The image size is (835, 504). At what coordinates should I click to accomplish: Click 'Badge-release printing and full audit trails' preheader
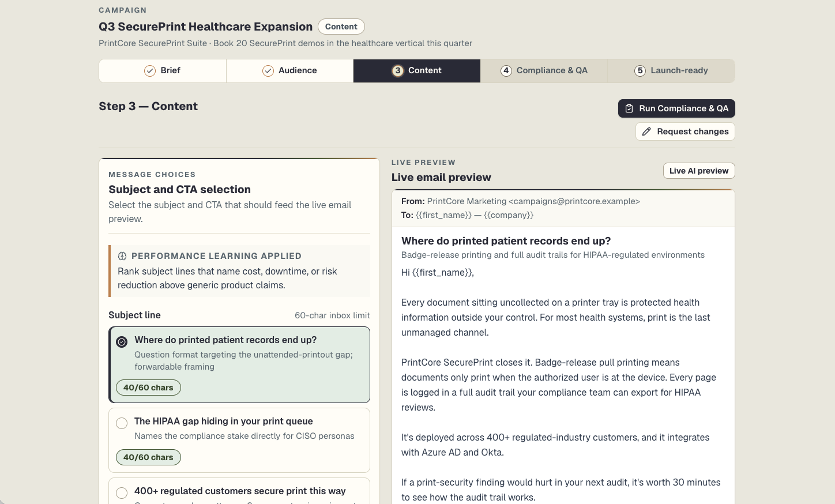(553, 255)
